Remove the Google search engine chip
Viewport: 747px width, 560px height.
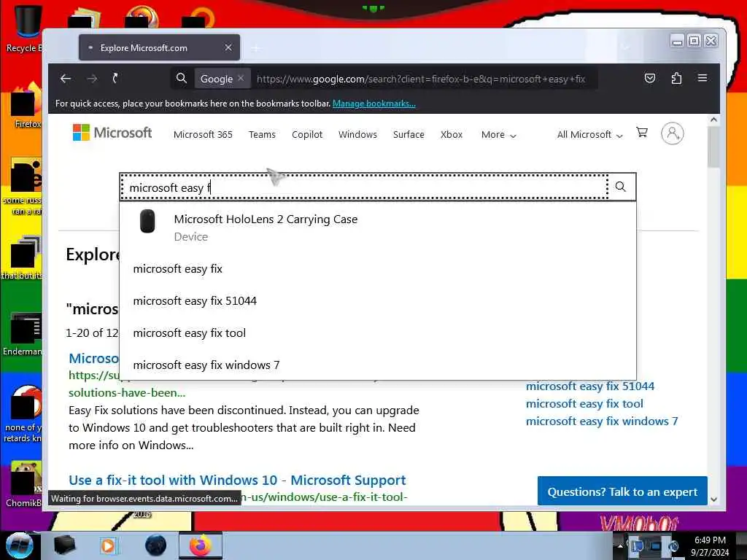coord(241,78)
